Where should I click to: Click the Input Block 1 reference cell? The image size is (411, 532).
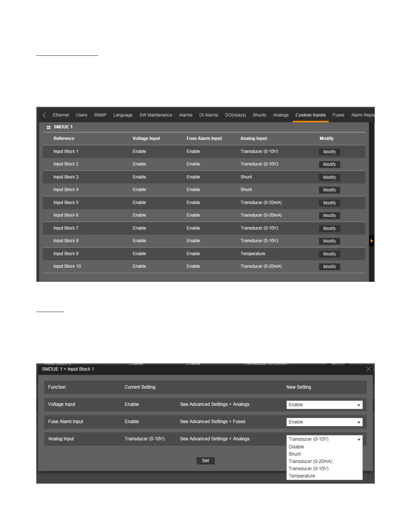coord(66,151)
